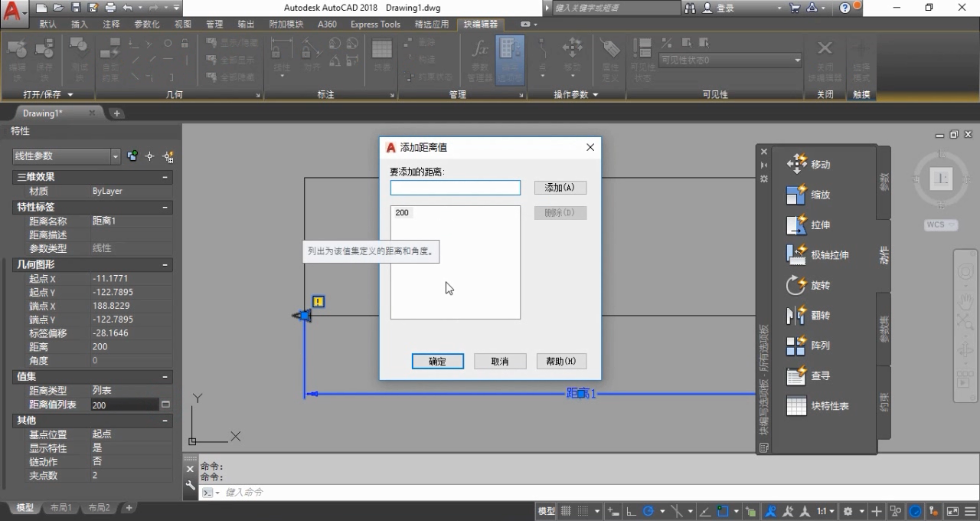
Task: Click the 添加(A) button in the dialog
Action: tap(560, 188)
